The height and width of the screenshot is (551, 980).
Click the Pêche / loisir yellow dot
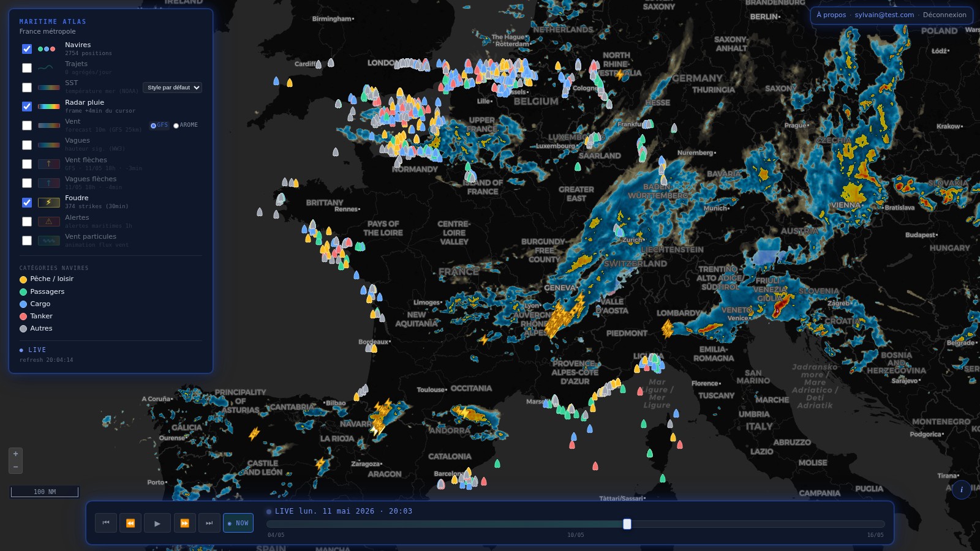(x=23, y=279)
